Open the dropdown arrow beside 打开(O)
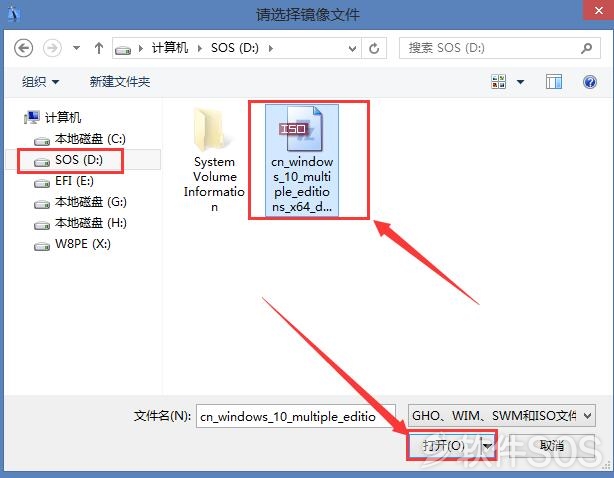Screen dimensions: 614x478 point(487,446)
